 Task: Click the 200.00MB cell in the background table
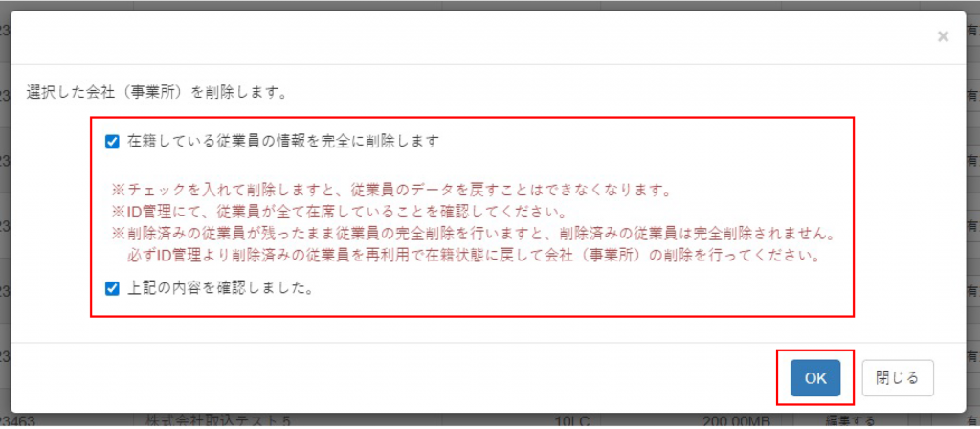coord(736,420)
